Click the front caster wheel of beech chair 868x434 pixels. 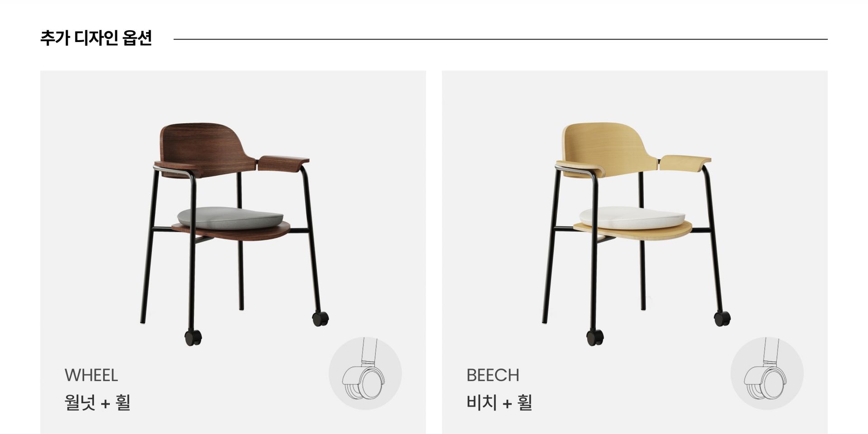pos(595,338)
